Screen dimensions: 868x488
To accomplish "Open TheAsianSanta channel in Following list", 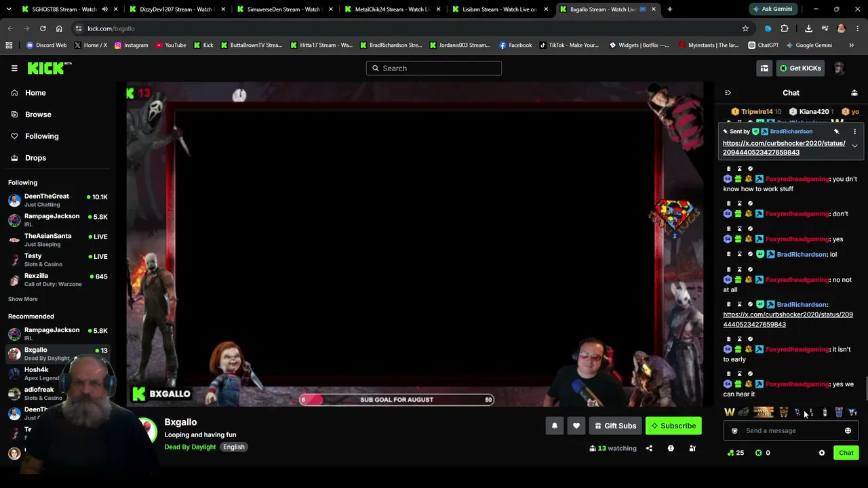I will (x=58, y=240).
